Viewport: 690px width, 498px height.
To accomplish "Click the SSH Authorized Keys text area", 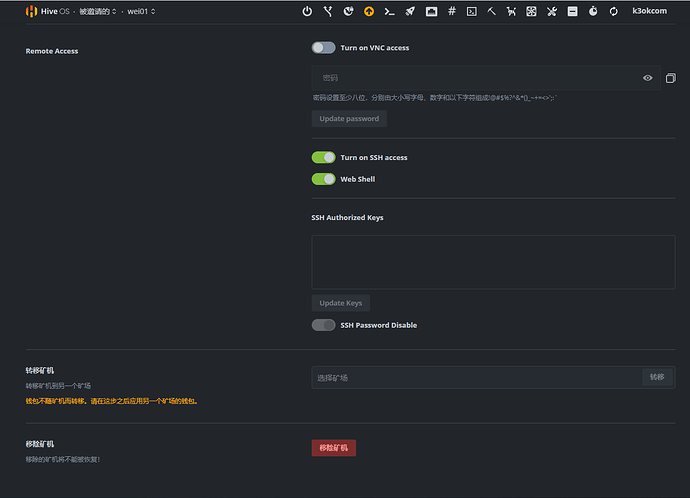I will point(493,262).
